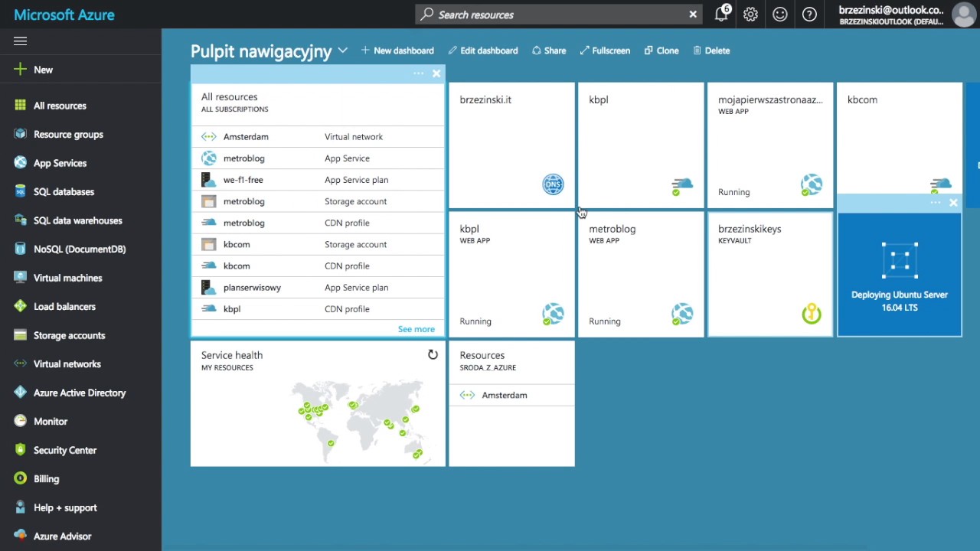This screenshot has height=551, width=980.
Task: Open the account menu for brzezinski@outlook
Action: [891, 15]
